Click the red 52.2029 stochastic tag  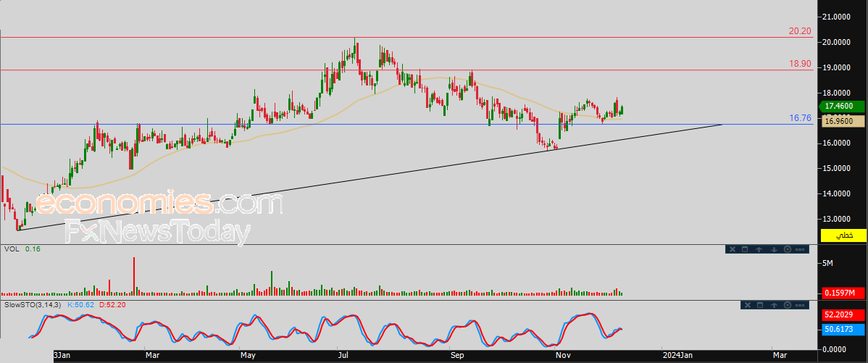click(843, 315)
